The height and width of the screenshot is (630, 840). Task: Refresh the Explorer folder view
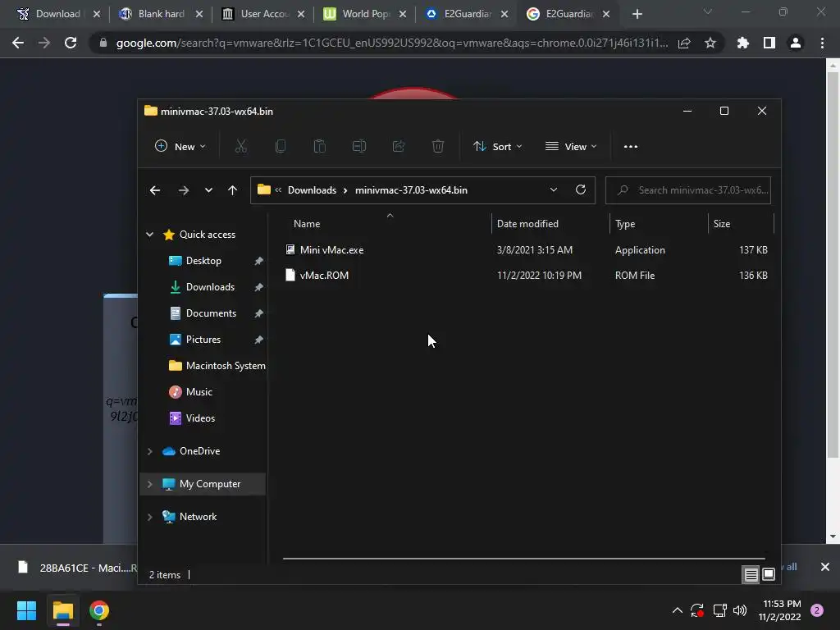pos(580,189)
